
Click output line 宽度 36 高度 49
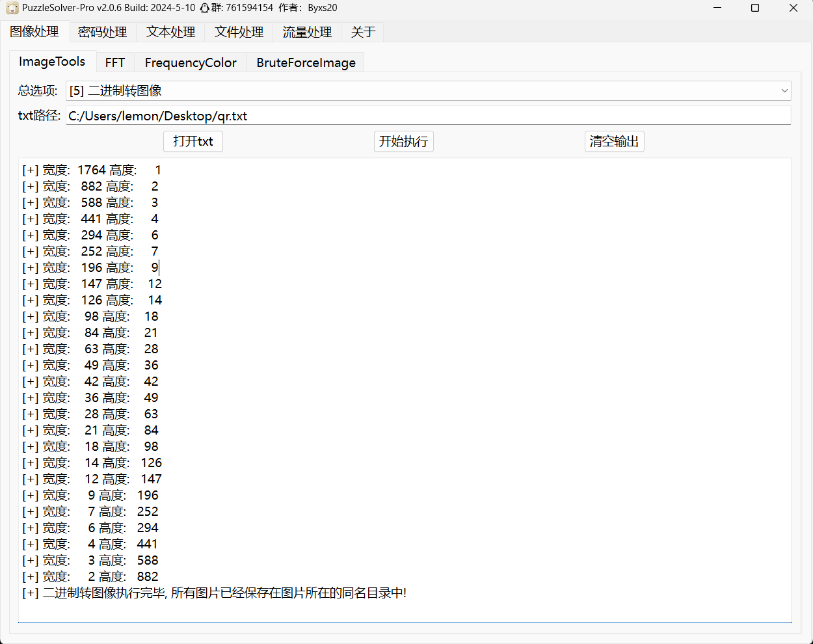coord(90,398)
